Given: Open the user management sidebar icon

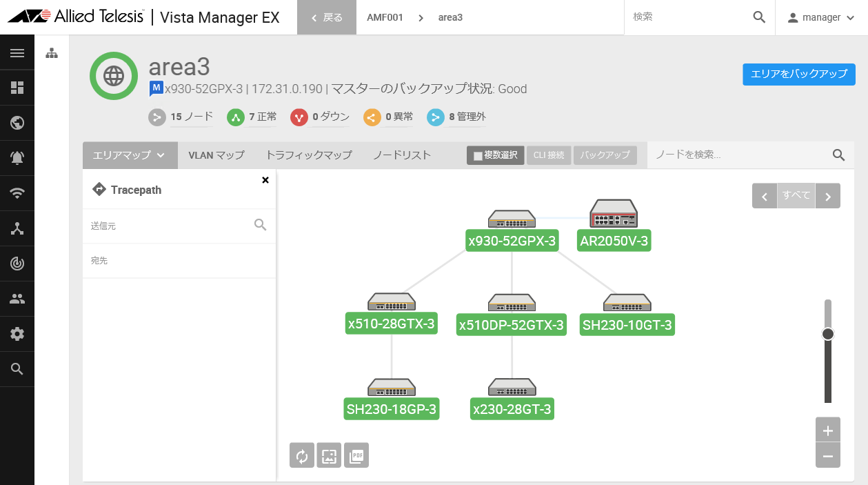Looking at the screenshot, I should [17, 299].
